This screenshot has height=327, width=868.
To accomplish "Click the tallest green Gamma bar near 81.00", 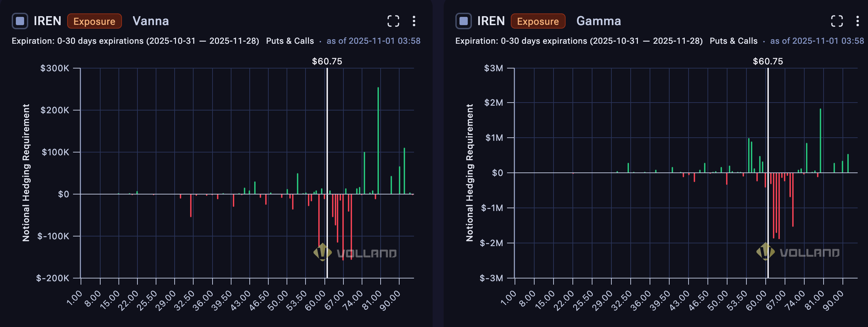I will tap(820, 140).
